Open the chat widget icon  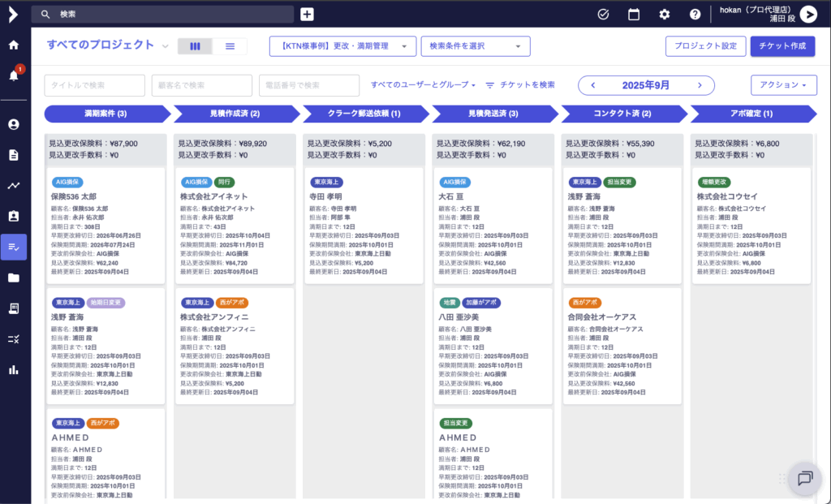[x=804, y=478]
